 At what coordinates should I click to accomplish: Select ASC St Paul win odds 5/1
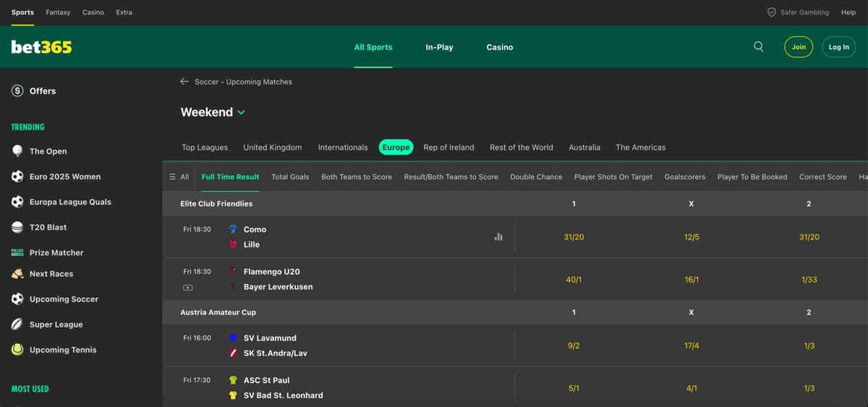[x=574, y=388]
